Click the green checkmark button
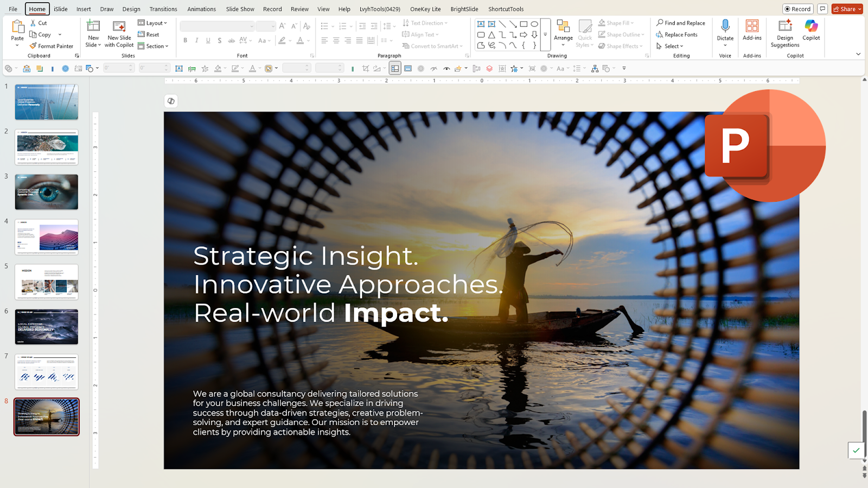Viewport: 868px width, 488px height. pos(856,450)
